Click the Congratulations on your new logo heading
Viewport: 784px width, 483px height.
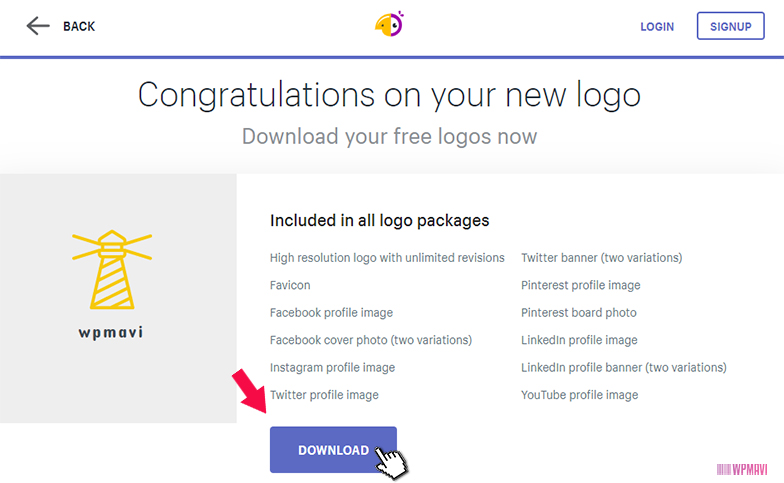389,95
